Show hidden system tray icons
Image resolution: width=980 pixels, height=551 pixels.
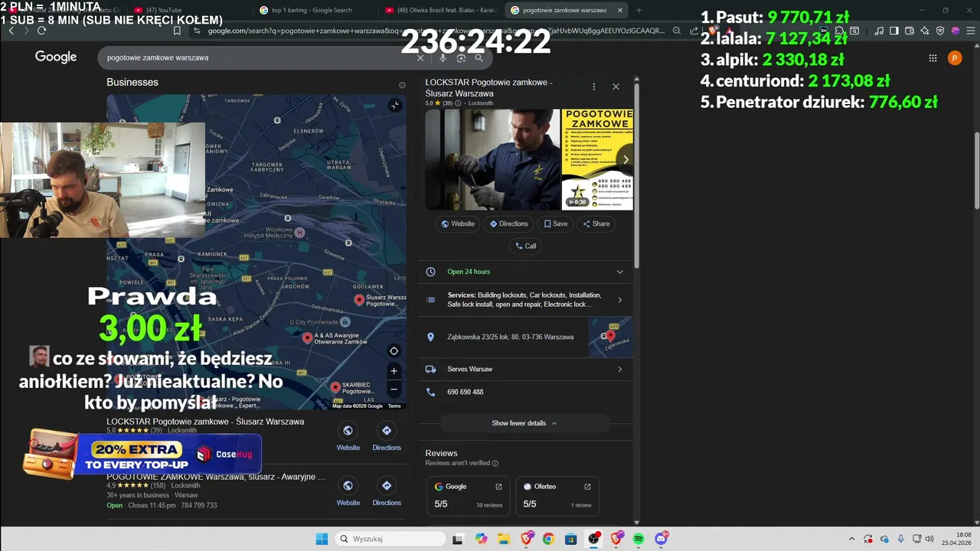coord(852,539)
